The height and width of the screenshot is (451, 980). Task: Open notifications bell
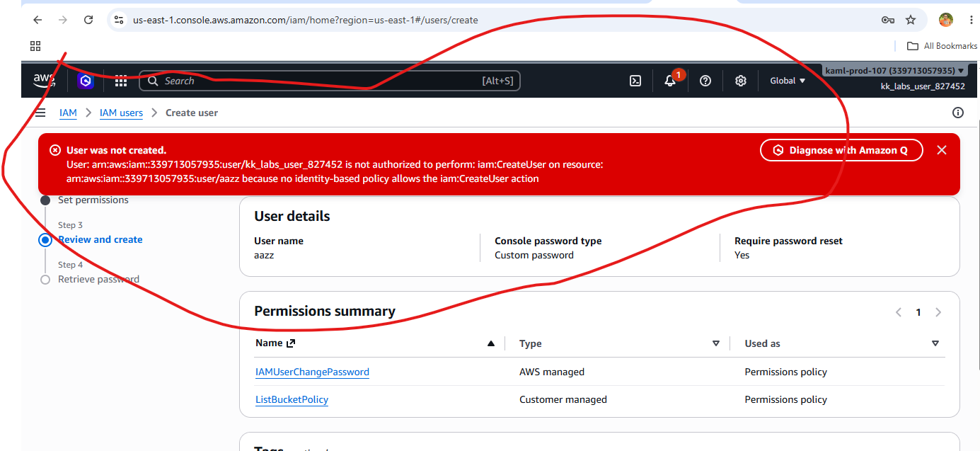click(x=670, y=81)
